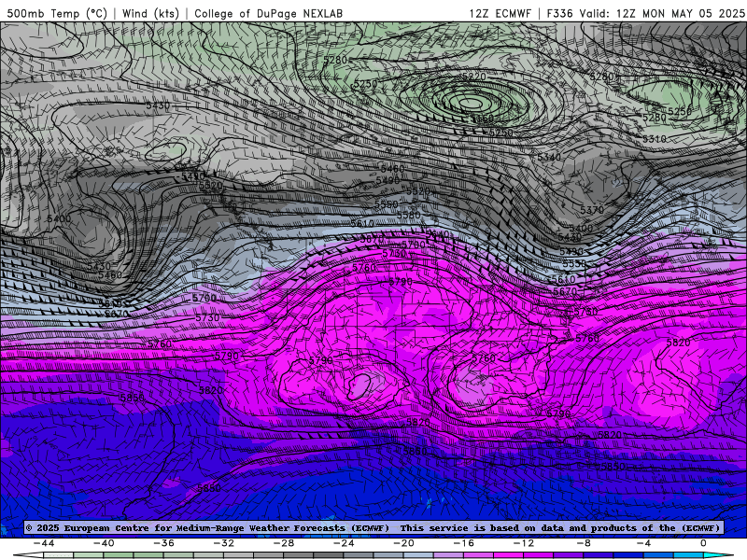Click the -16 legend tick label
The height and width of the screenshot is (560, 747).
pyautogui.click(x=464, y=543)
